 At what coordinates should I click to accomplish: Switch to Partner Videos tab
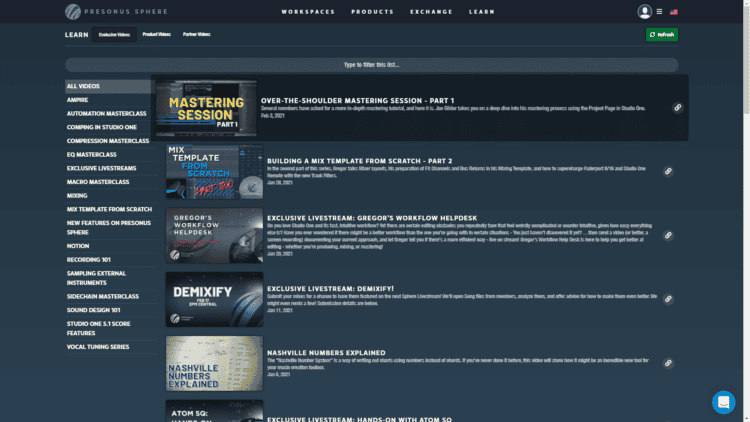197,34
